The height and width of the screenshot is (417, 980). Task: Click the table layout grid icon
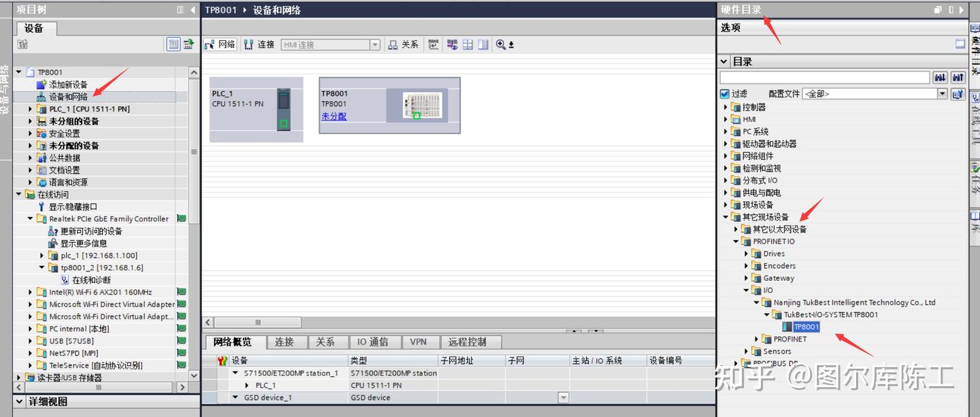pyautogui.click(x=468, y=44)
